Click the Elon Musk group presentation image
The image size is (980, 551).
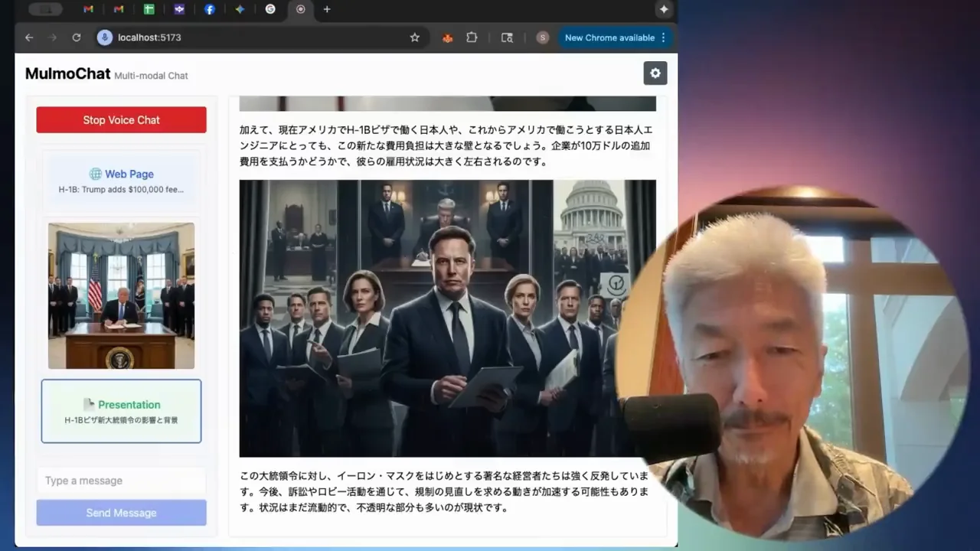point(447,318)
